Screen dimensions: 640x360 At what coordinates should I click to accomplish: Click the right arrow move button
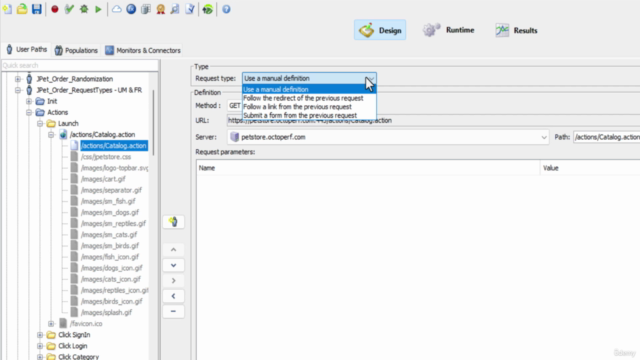click(173, 281)
